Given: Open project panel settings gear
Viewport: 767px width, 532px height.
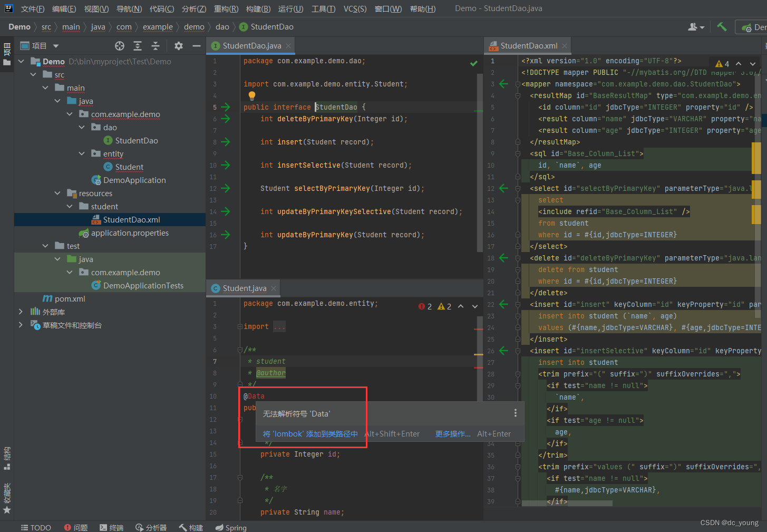Looking at the screenshot, I should pos(179,46).
